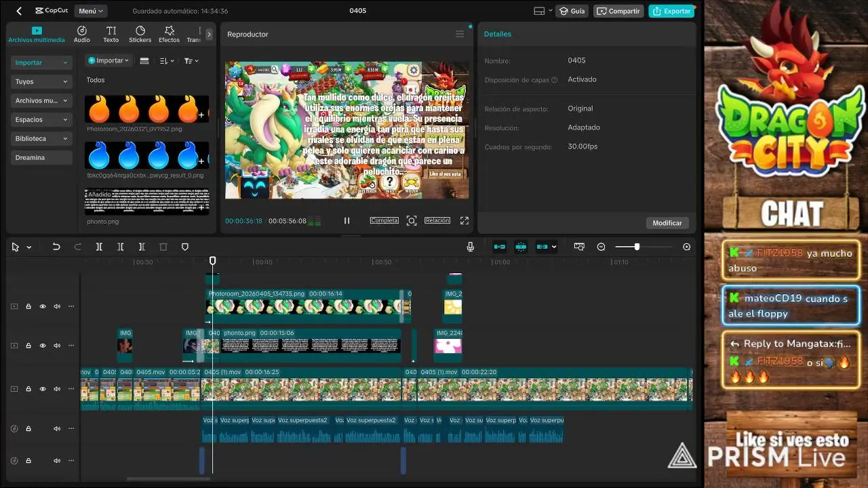
Task: Switch to the Audio tab
Action: click(82, 34)
